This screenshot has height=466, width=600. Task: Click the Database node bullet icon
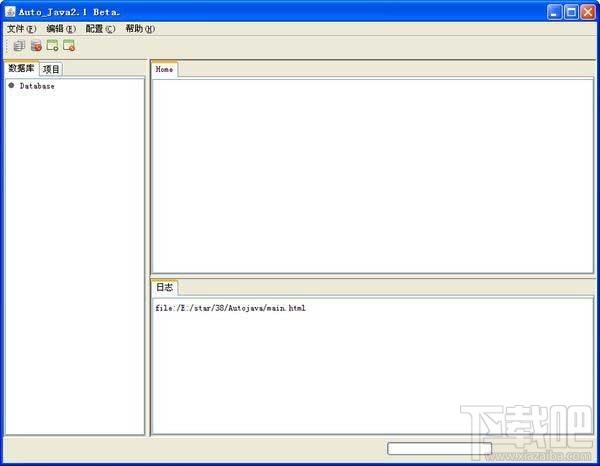(11, 85)
